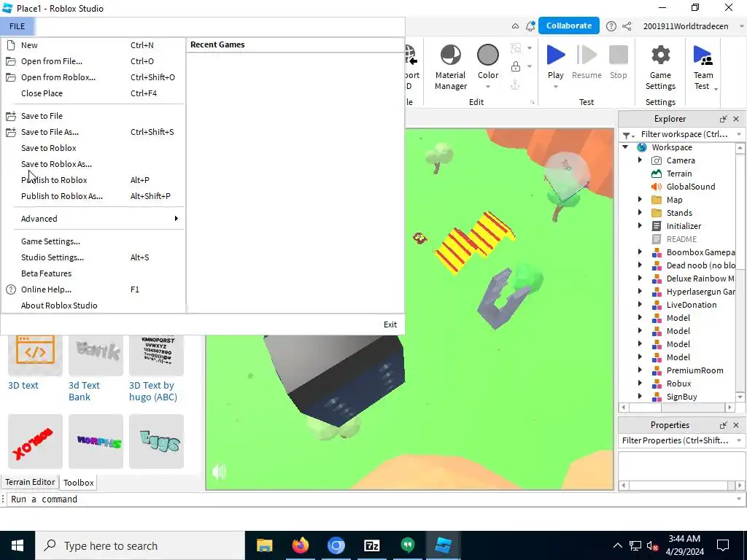Open Firefox from taskbar
Screen dimensions: 747x560
tap(300, 545)
